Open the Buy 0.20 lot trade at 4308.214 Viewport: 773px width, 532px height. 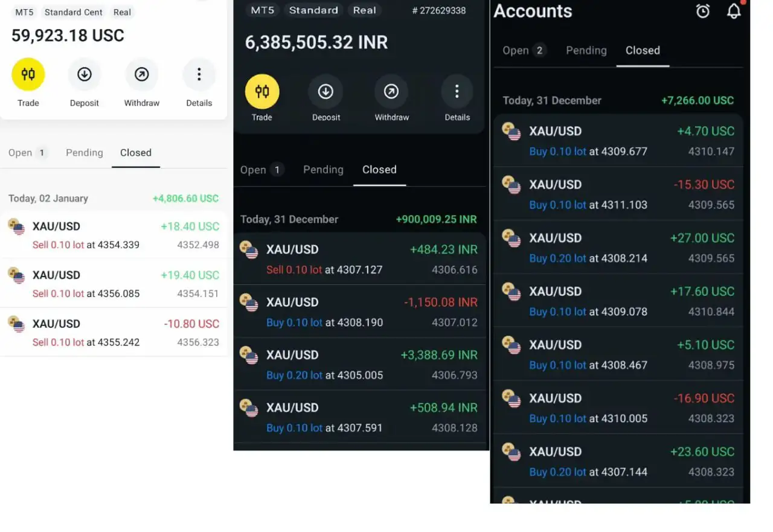click(618, 248)
